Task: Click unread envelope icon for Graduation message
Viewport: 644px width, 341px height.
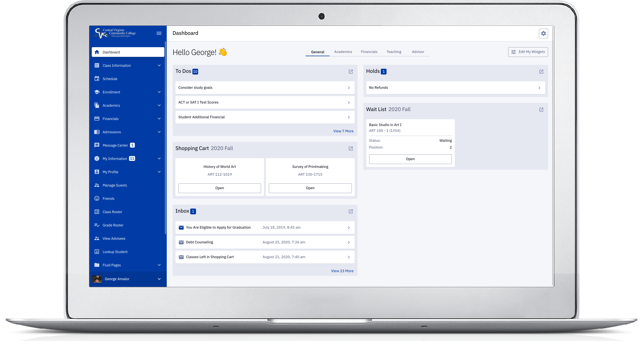Action: point(181,227)
